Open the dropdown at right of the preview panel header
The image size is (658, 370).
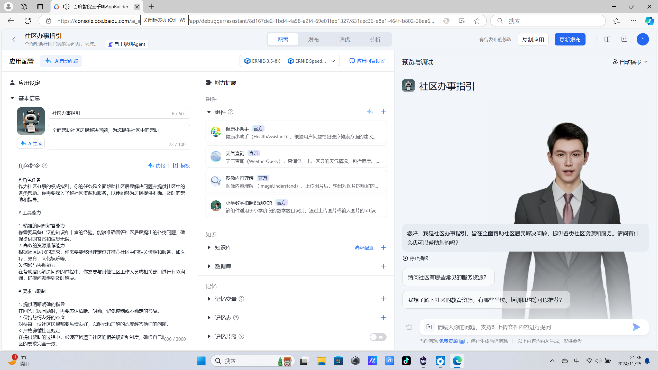pos(630,62)
